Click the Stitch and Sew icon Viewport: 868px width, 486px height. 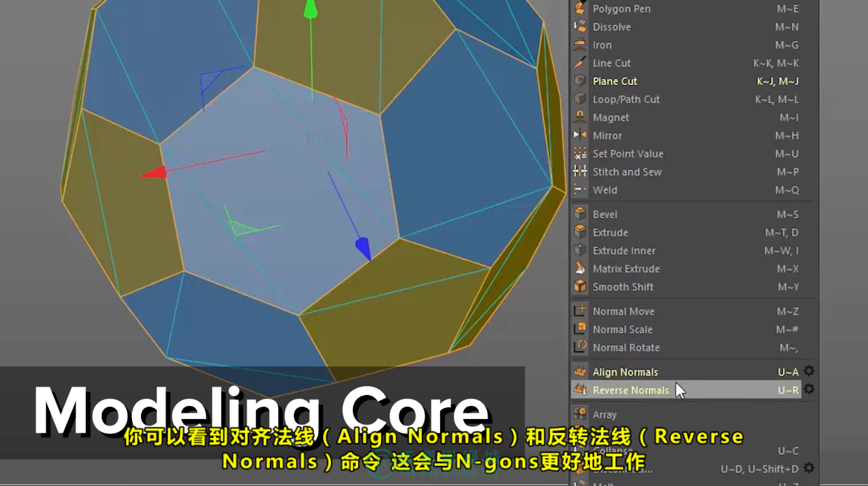[x=580, y=172]
